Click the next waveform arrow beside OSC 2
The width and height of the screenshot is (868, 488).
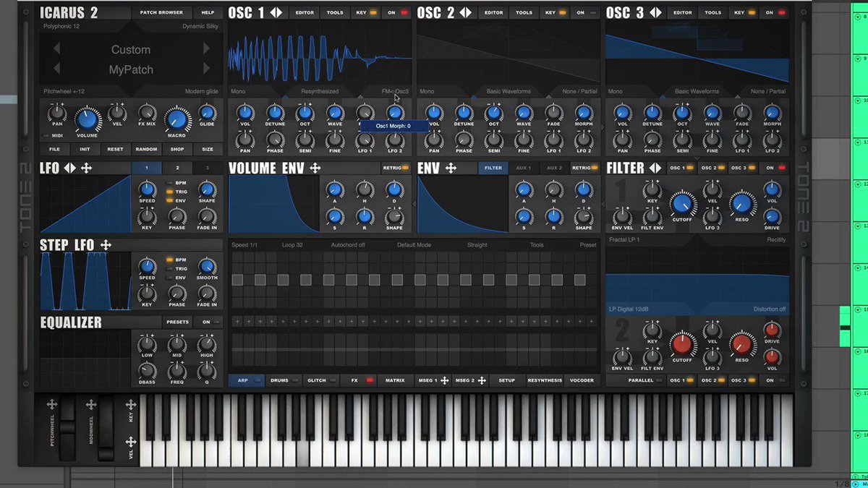click(x=469, y=12)
